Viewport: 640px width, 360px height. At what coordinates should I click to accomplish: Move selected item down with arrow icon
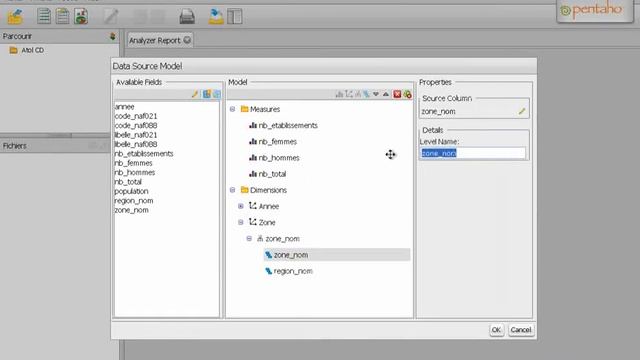click(x=376, y=94)
